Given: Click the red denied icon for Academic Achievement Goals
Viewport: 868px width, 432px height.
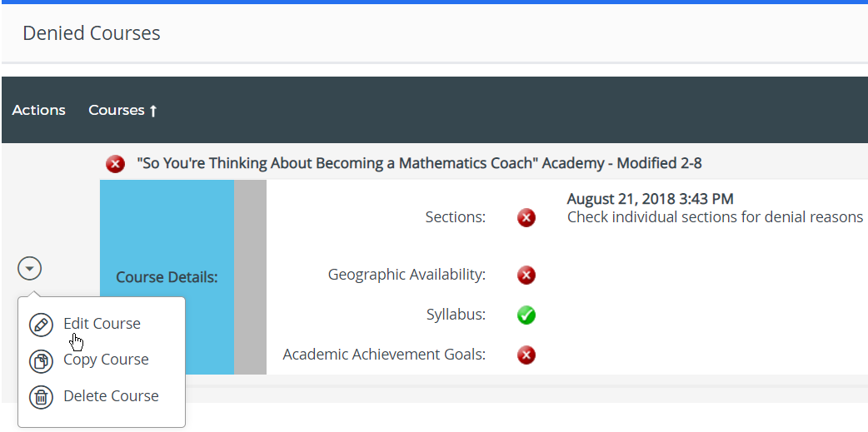Looking at the screenshot, I should pyautogui.click(x=526, y=355).
